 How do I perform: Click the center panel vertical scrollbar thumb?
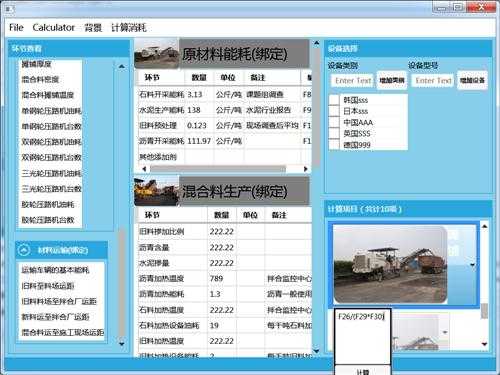316,107
